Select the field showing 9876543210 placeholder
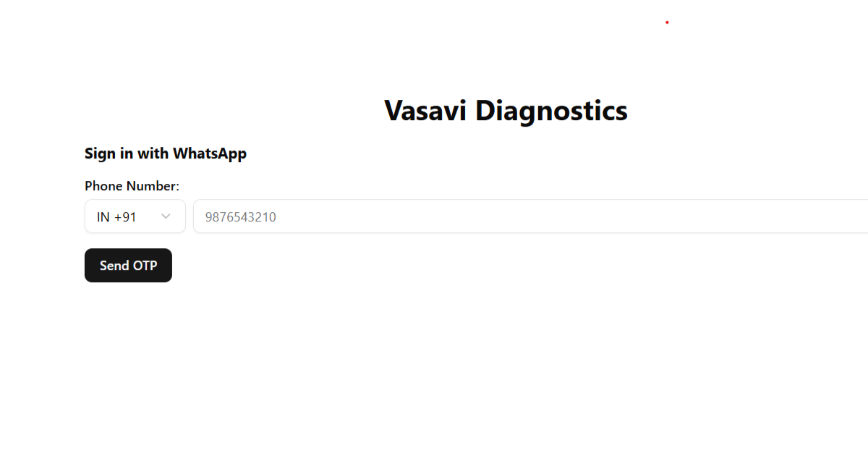 coord(362,216)
